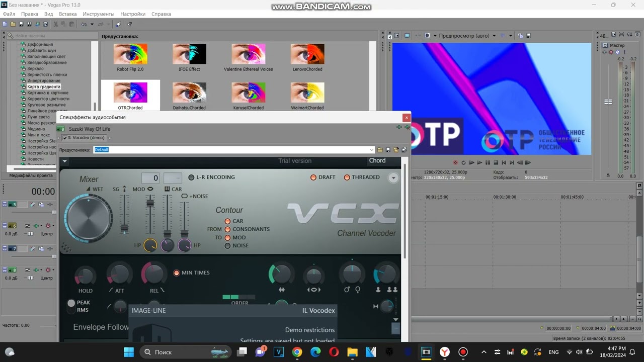Select NOISE contour option
This screenshot has height=362, width=644.
click(x=227, y=246)
